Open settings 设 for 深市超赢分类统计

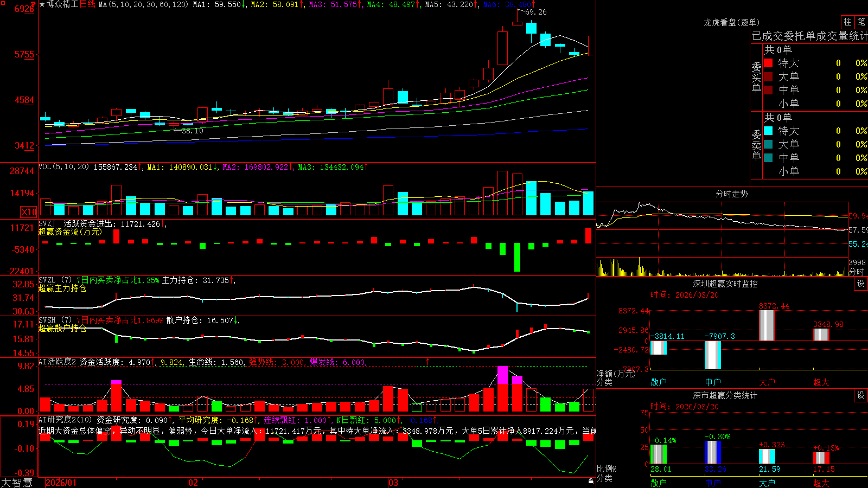pos(861,395)
